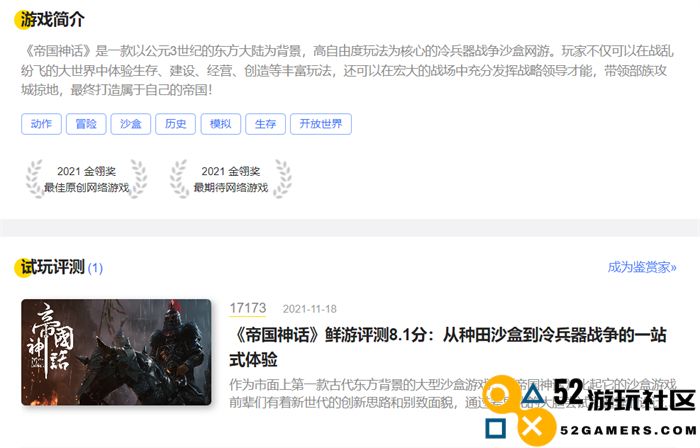Screen dimensions: 700x448
Task: Open the 沙盒 tag
Action: [130, 124]
